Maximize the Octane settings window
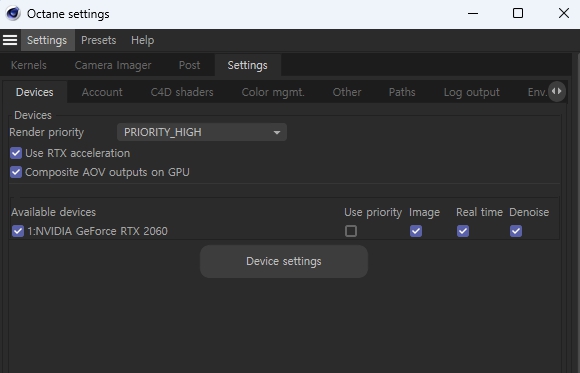 click(x=518, y=14)
